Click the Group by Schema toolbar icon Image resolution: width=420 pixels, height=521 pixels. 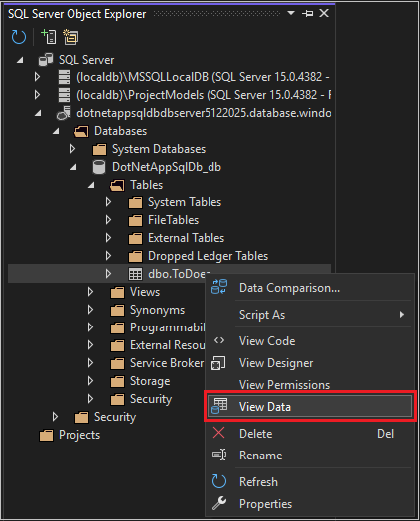coord(70,37)
